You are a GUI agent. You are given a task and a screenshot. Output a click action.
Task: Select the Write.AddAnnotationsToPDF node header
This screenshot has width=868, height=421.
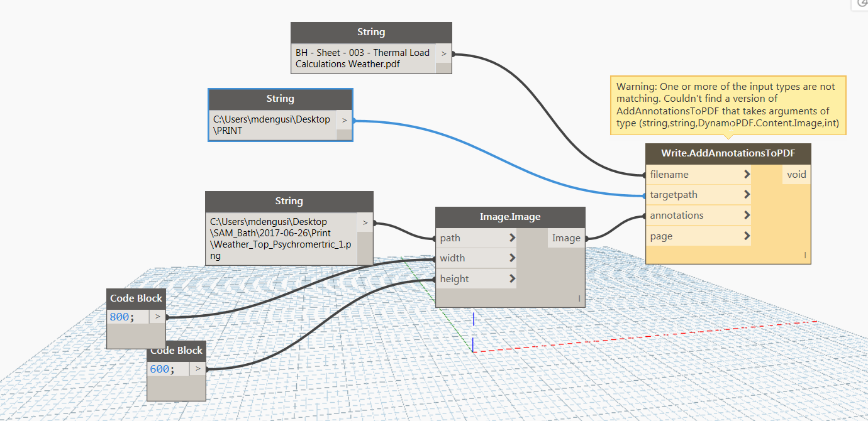pos(728,153)
